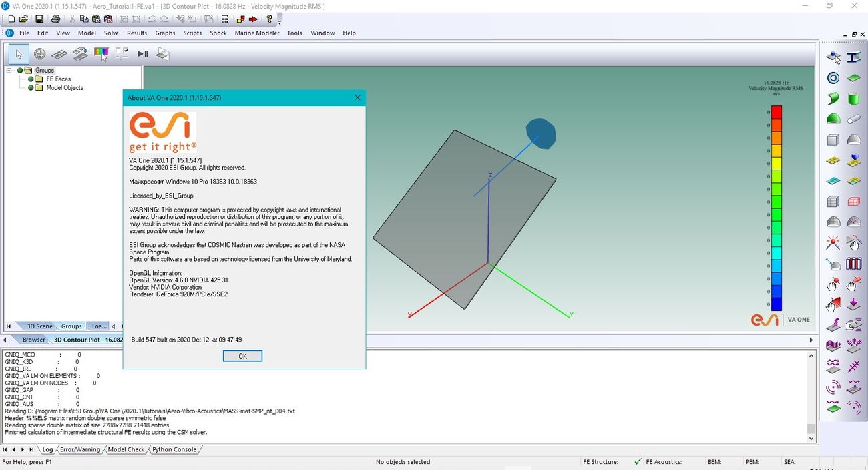Close the About VA One dialog
The height and width of the screenshot is (470, 868).
tap(357, 97)
